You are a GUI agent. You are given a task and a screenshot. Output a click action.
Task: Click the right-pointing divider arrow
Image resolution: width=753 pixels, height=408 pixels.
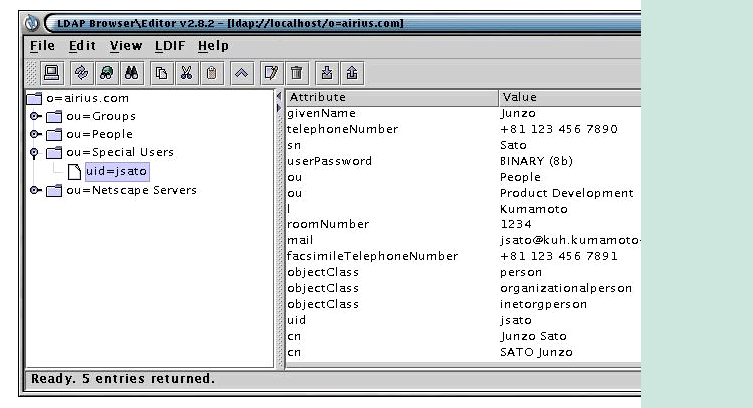(279, 108)
